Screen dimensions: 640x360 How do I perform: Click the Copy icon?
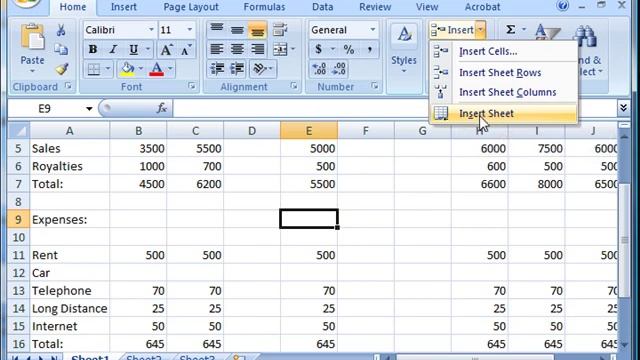pyautogui.click(x=61, y=49)
